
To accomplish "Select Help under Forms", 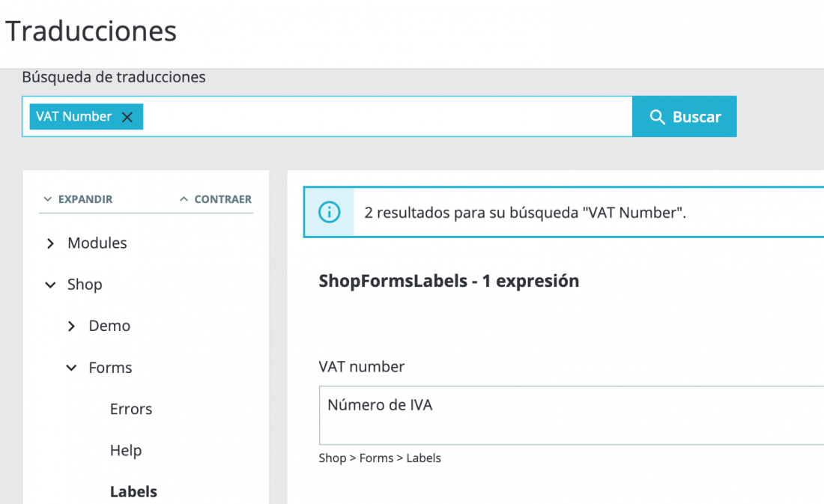I will 126,450.
